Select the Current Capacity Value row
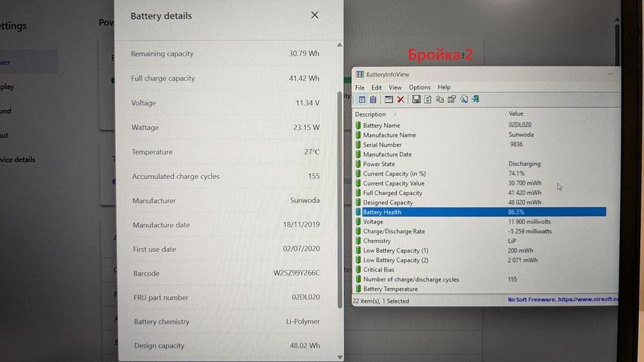 coord(480,184)
